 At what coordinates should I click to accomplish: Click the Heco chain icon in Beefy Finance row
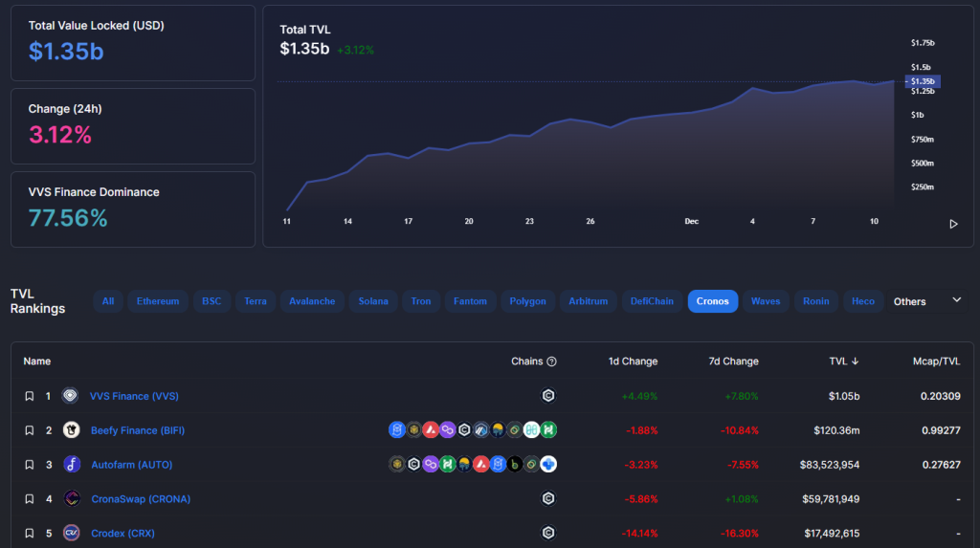[x=548, y=430]
